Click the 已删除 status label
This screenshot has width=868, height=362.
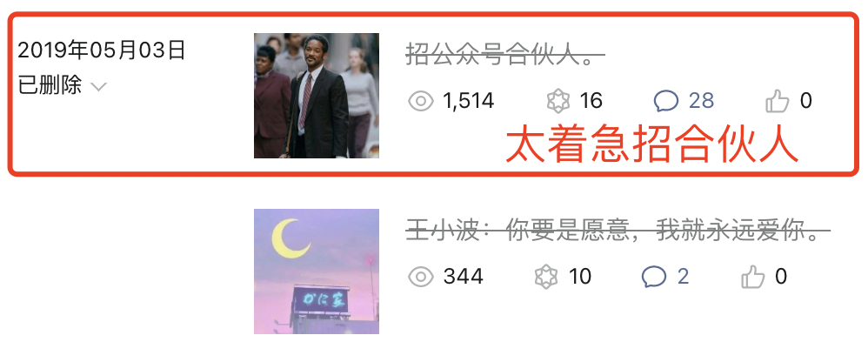[50, 86]
